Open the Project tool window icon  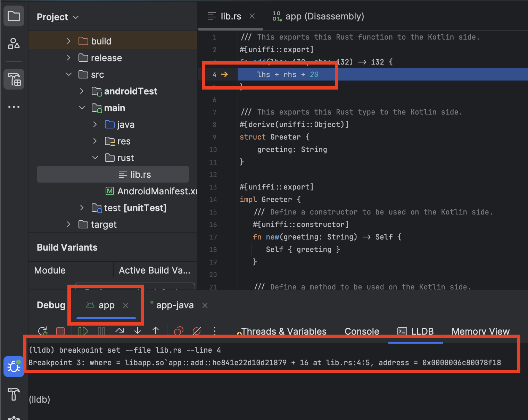pyautogui.click(x=14, y=16)
